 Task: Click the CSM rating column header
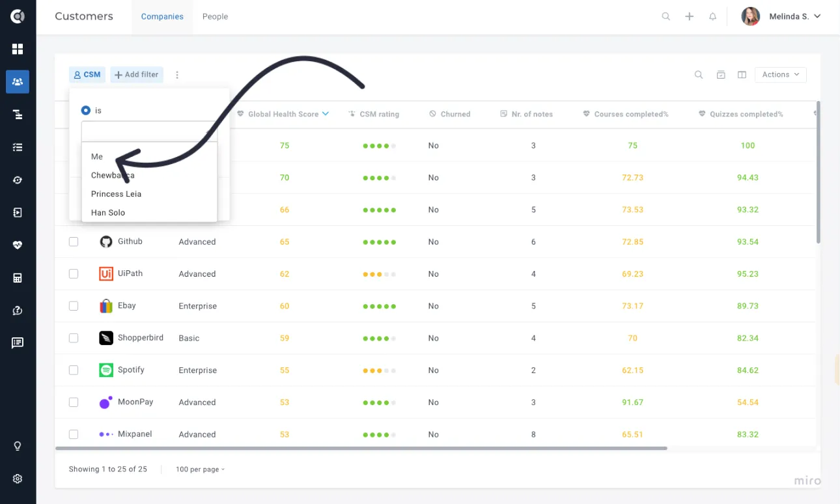click(x=374, y=114)
